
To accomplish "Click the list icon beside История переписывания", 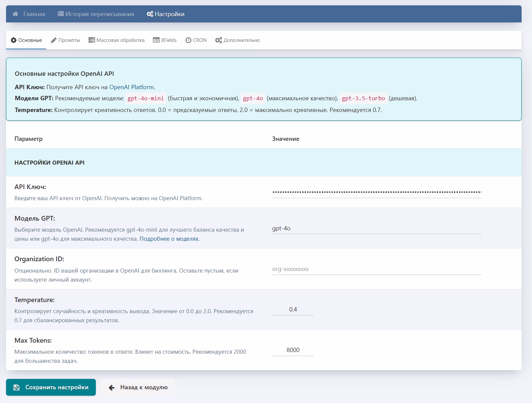I will [x=61, y=14].
